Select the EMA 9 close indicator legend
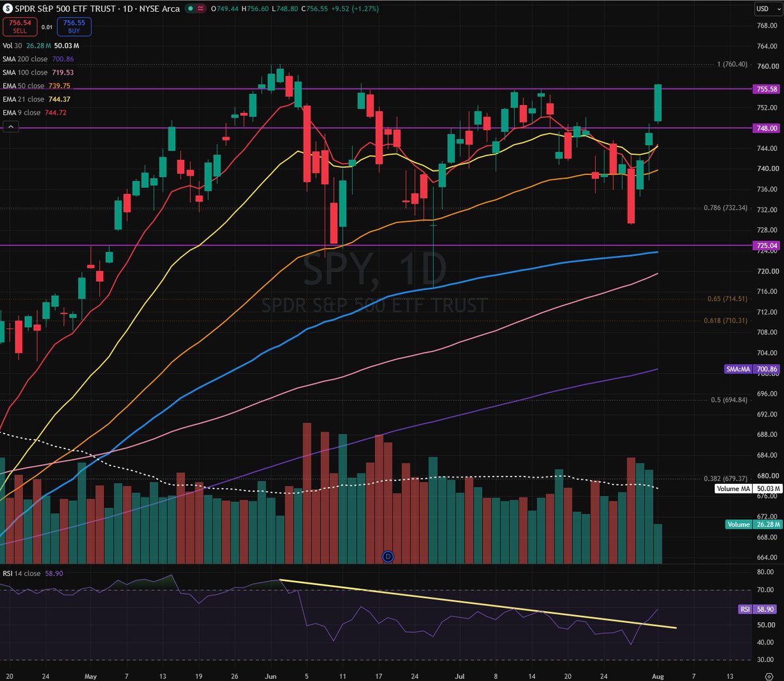Image resolution: width=784 pixels, height=681 pixels. click(34, 112)
